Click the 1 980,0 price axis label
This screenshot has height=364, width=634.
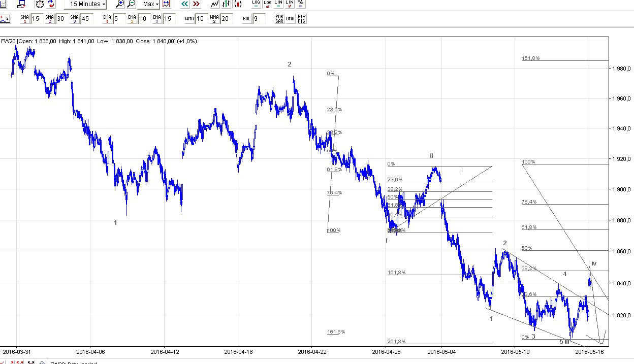click(622, 69)
